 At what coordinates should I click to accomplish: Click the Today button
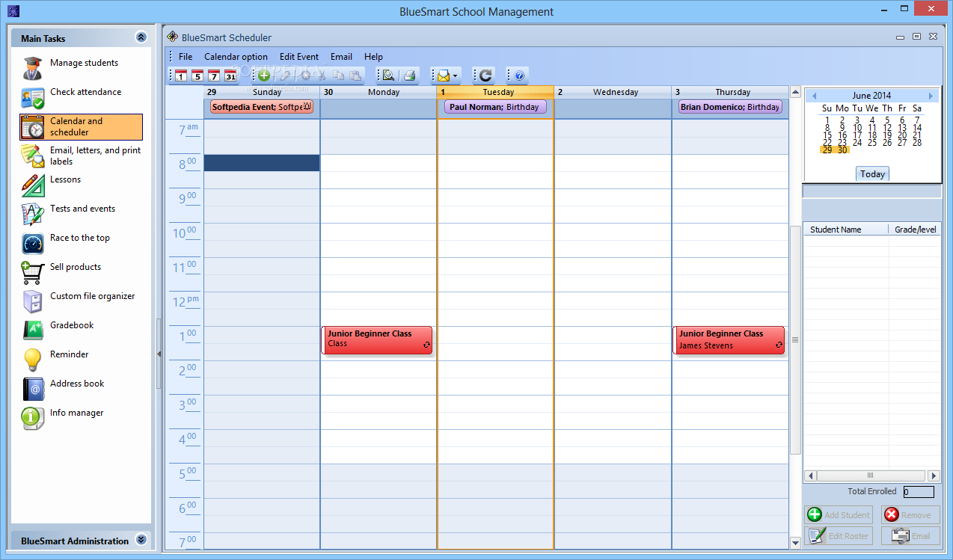coord(872,173)
